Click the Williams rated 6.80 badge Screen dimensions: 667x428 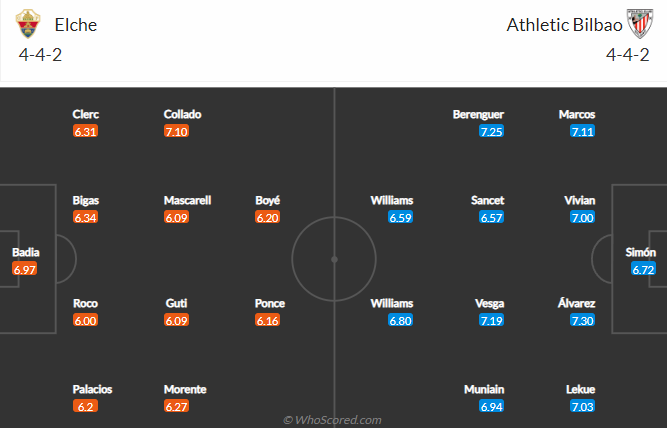400,320
